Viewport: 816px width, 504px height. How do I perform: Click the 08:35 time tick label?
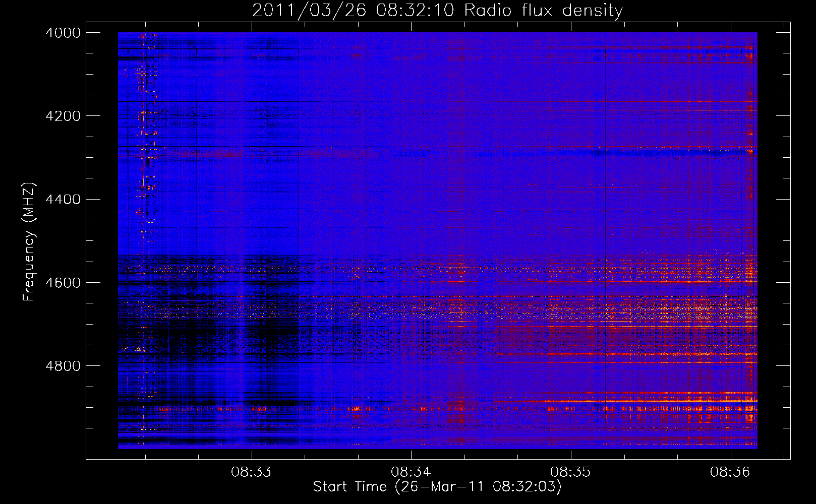[570, 472]
